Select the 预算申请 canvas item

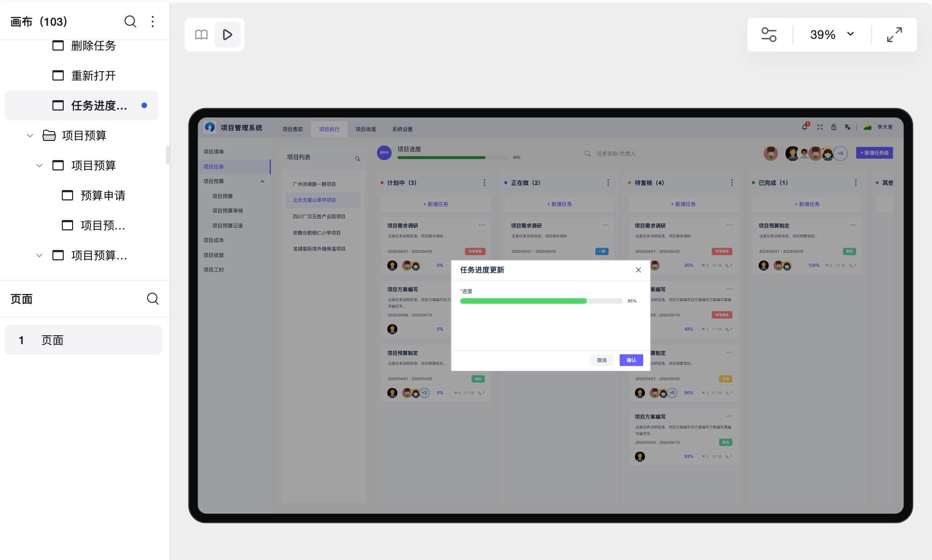tap(103, 196)
